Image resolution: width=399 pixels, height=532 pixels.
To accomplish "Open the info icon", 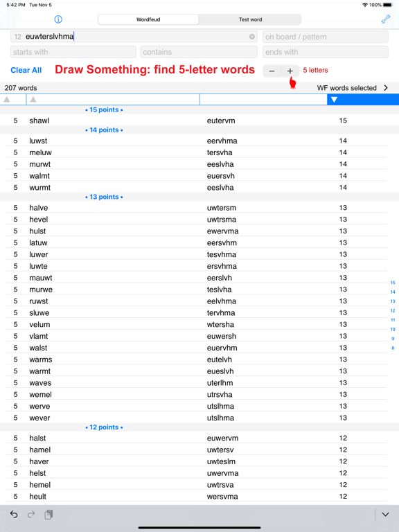I will [58, 19].
